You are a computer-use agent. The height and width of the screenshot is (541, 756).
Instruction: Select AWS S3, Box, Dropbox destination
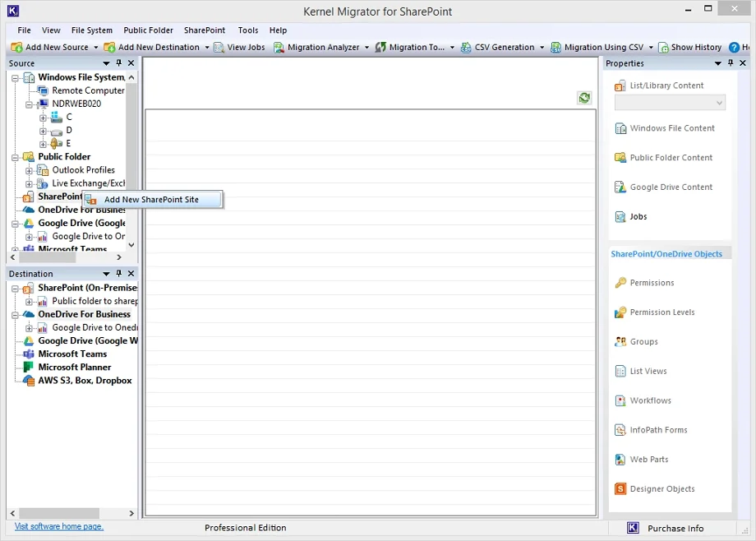85,381
